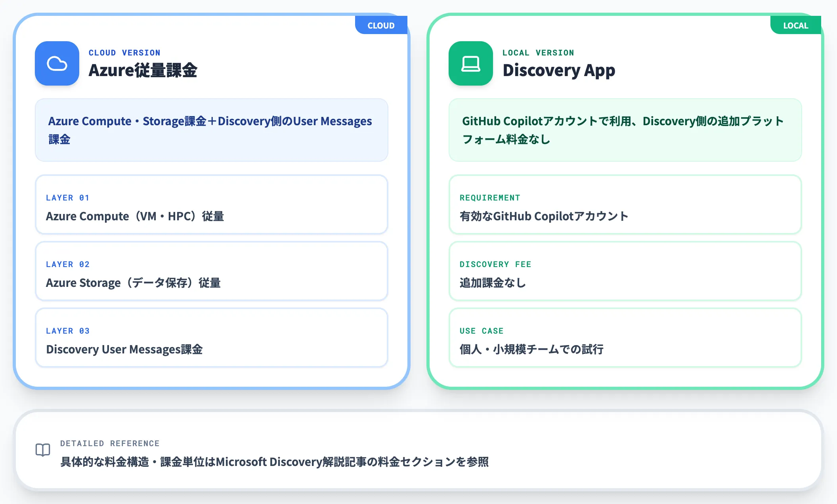The height and width of the screenshot is (504, 837).
Task: Click 個人・小規模チームでの試行 text
Action: tap(532, 349)
